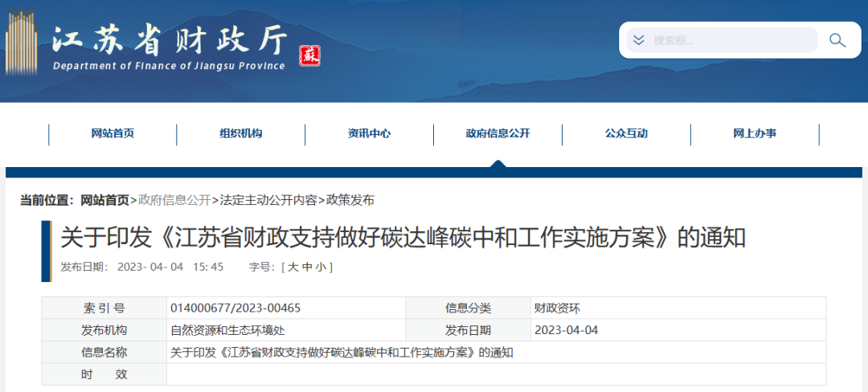Click the article headline 关于印发…的通知

click(403, 238)
